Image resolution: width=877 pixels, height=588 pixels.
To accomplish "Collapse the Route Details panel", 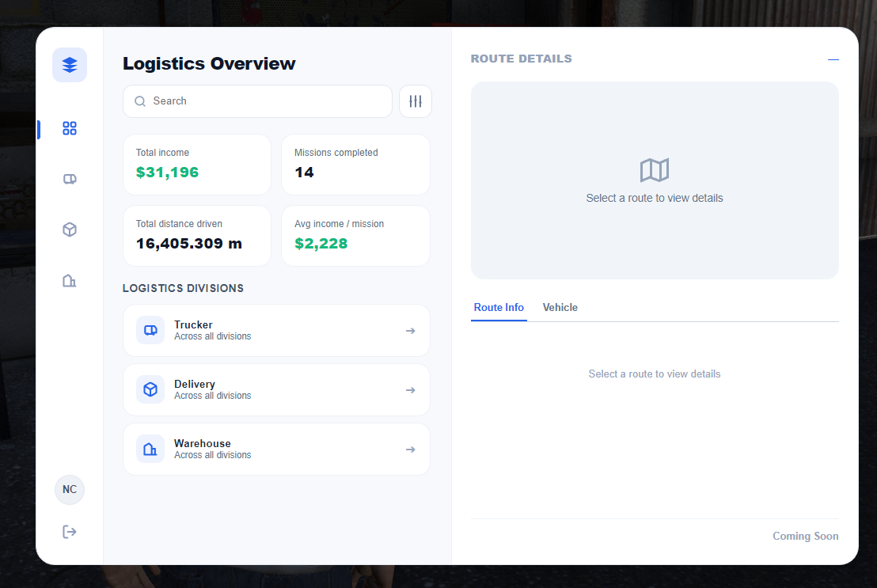I will point(833,59).
